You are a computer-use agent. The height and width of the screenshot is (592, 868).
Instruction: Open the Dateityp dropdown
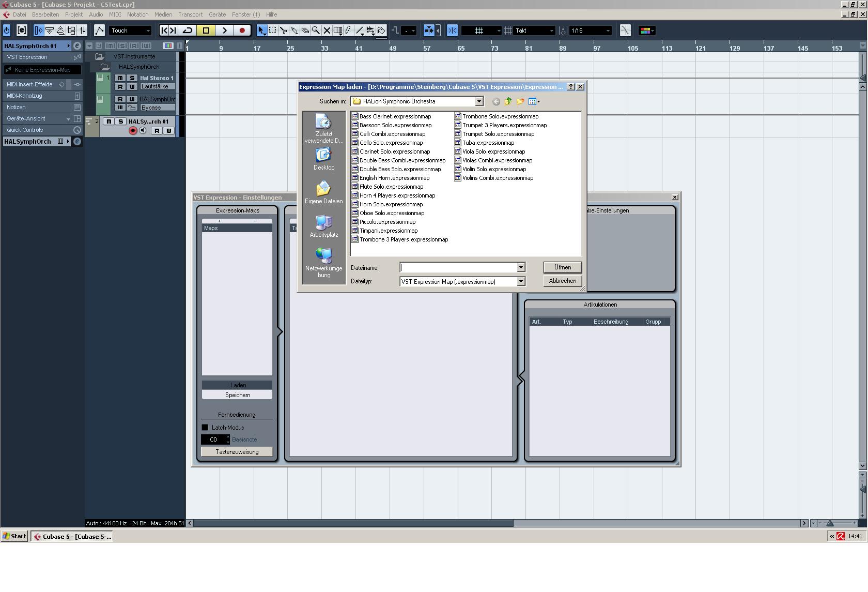pos(521,281)
